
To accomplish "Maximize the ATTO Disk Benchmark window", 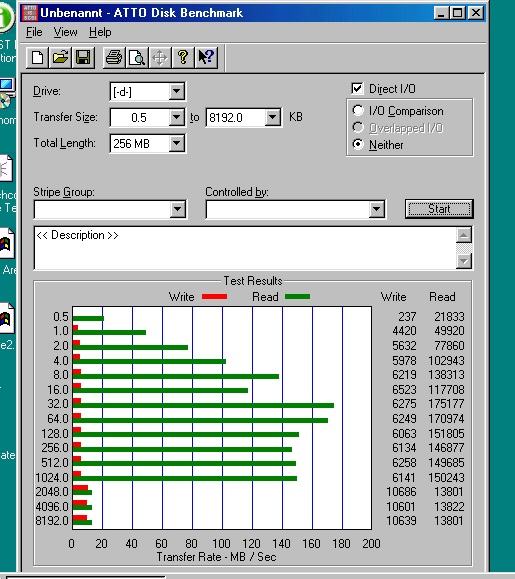I will (x=457, y=13).
